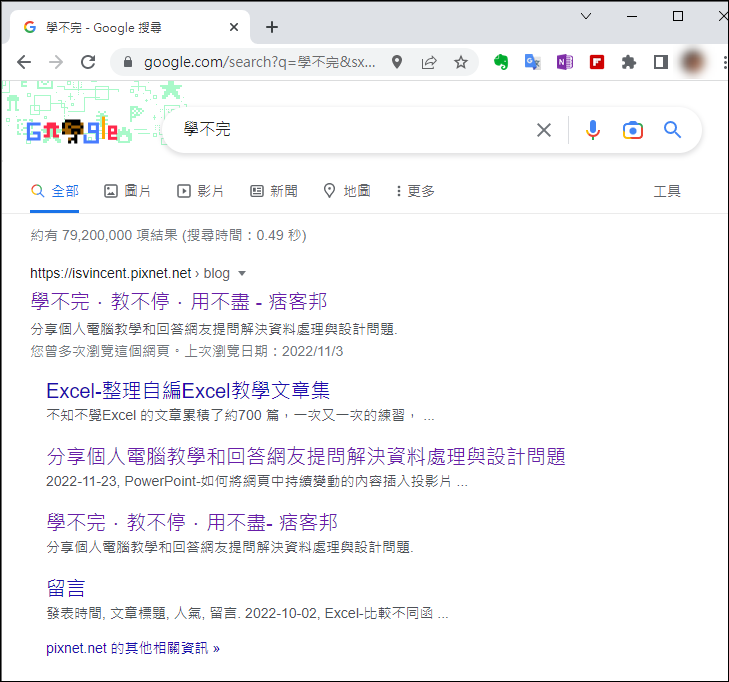The image size is (729, 682).
Task: Open the Evernote extension
Action: pos(501,62)
